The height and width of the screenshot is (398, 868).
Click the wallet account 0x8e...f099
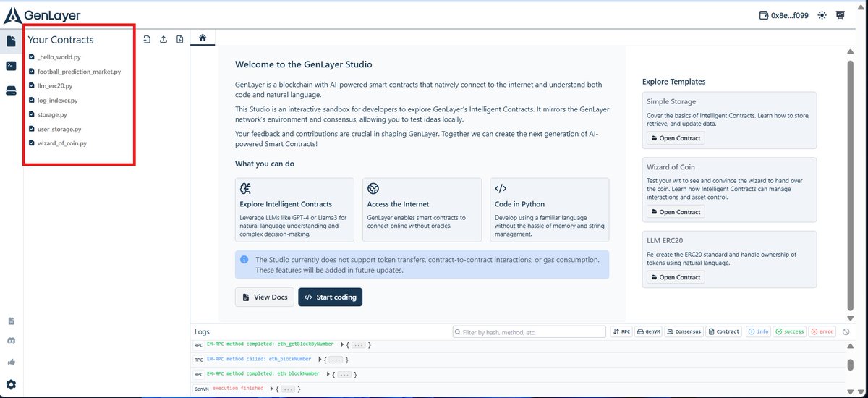tap(783, 15)
